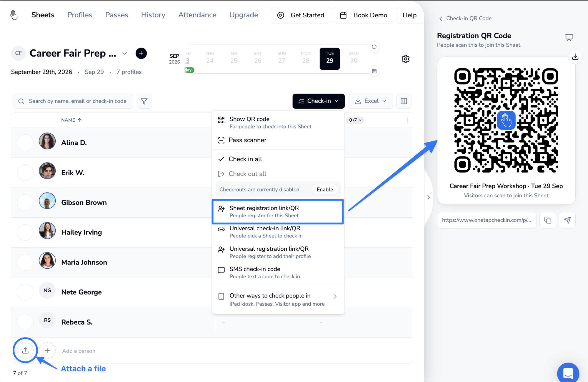Expand the Career Fair Prep sheet chevron
This screenshot has width=588, height=382.
[125, 53]
